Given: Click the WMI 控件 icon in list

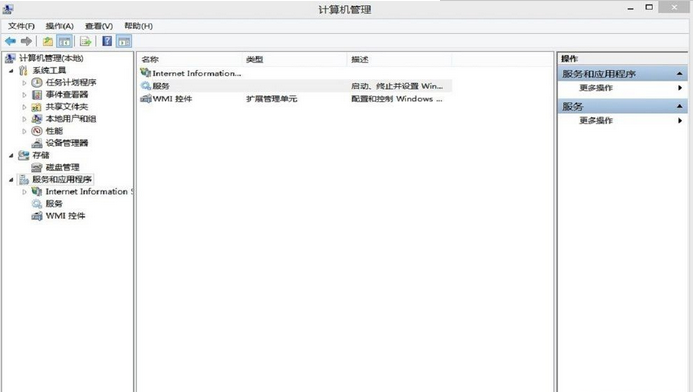Looking at the screenshot, I should [145, 99].
